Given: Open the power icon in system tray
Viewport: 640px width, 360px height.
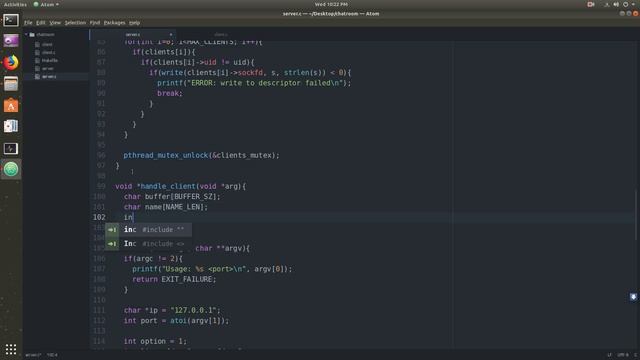Looking at the screenshot, I should [625, 4].
